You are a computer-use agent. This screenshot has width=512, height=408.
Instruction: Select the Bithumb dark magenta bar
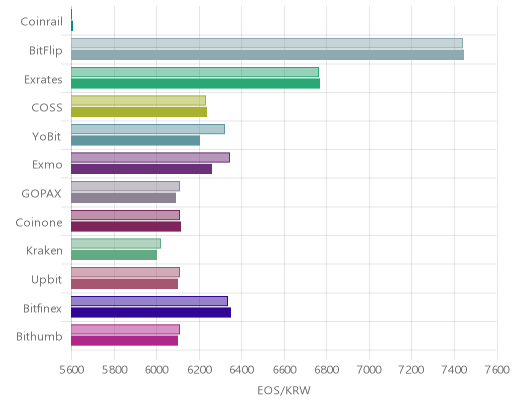point(124,341)
